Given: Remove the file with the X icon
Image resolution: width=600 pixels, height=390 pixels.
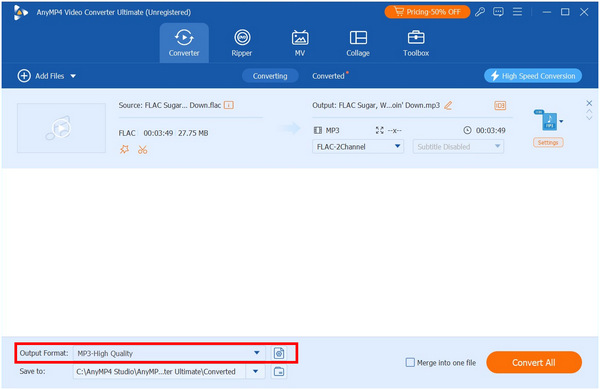Looking at the screenshot, I should [589, 103].
